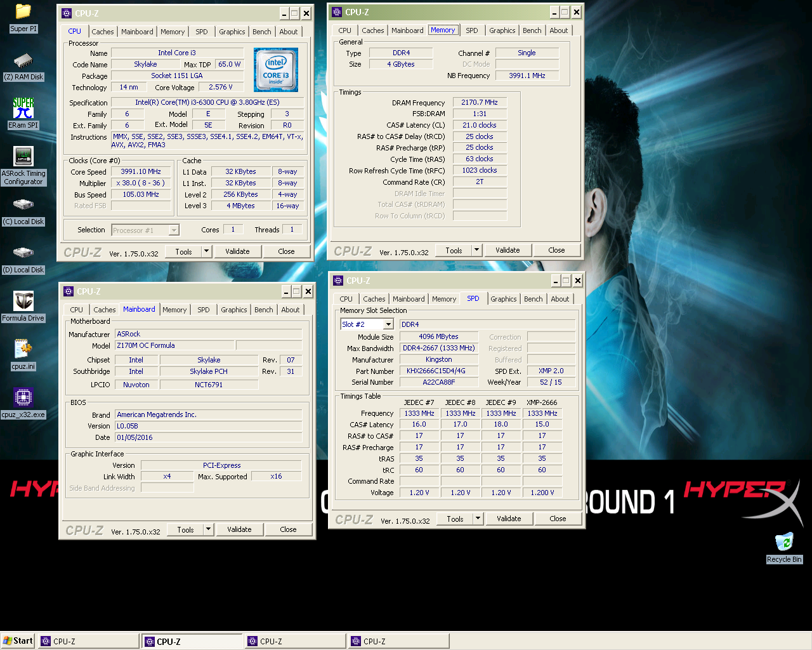Viewport: 812px width, 650px height.
Task: Click the BIOS Brand American Megatrends Inc. field
Action: pyautogui.click(x=209, y=415)
